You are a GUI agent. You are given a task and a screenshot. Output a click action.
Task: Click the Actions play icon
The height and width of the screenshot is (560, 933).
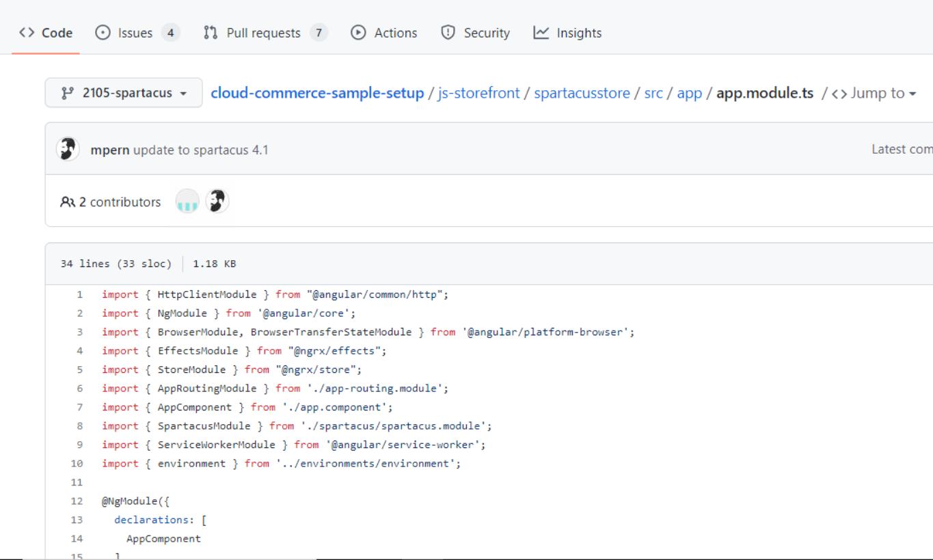(358, 33)
